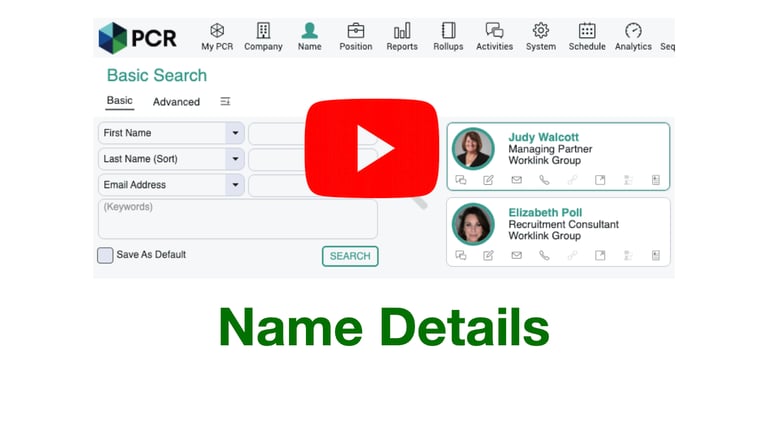Open the activities icon on Elizabeth Poll's card
The image size is (768, 431).
tap(461, 255)
